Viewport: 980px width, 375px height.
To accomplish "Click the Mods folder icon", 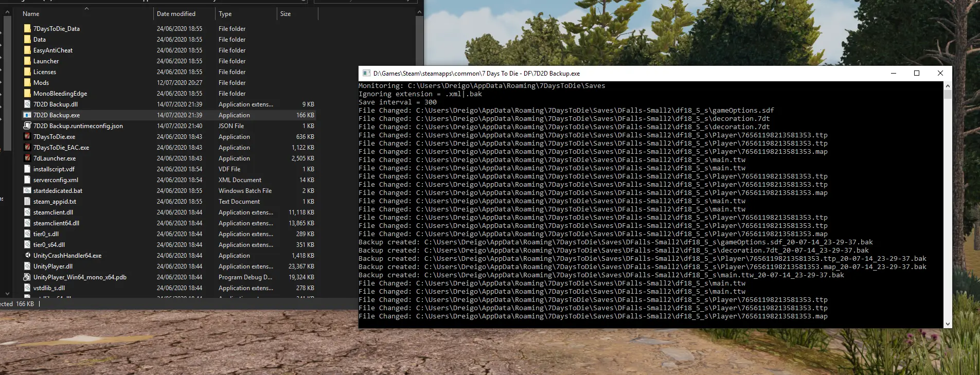I will click(27, 83).
